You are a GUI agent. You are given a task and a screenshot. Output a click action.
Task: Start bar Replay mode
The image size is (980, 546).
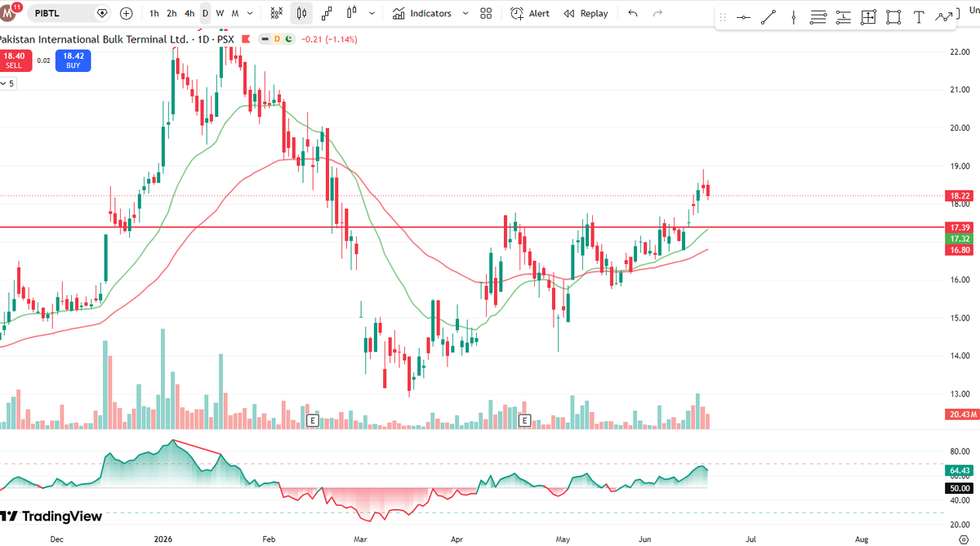(585, 13)
